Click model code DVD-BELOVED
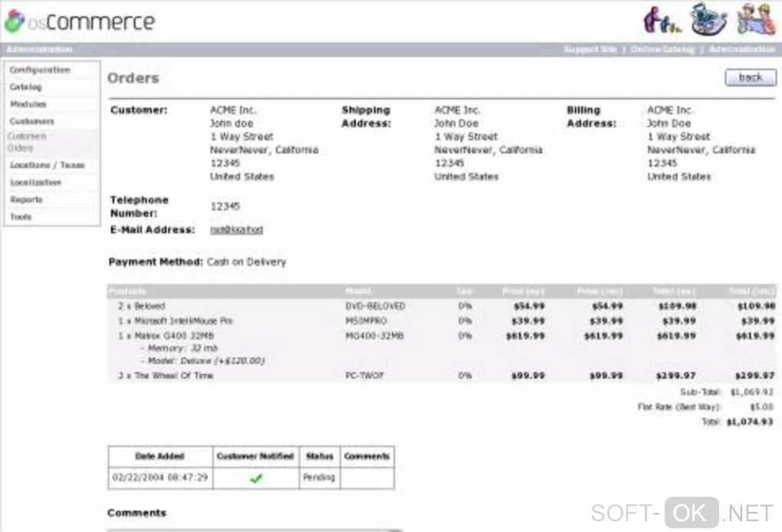 point(375,306)
